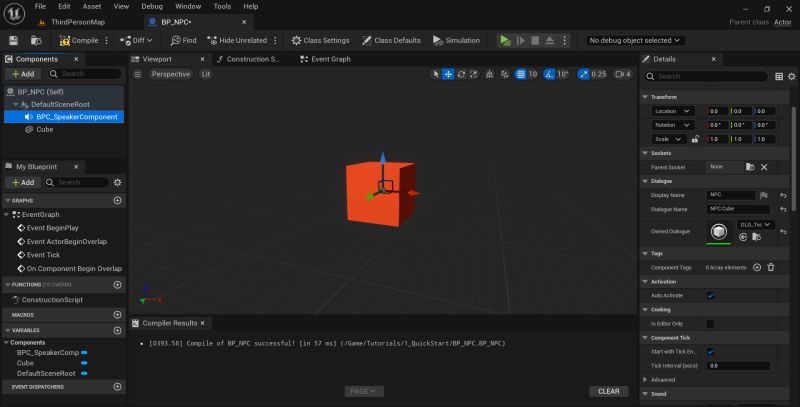
Task: Clear the compiler results
Action: 609,391
